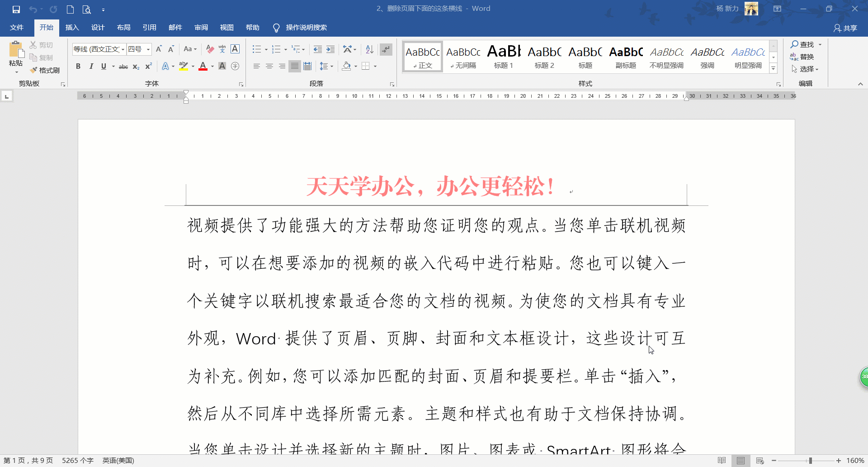Click the 格式刷 format painter
868x467 pixels.
point(45,70)
